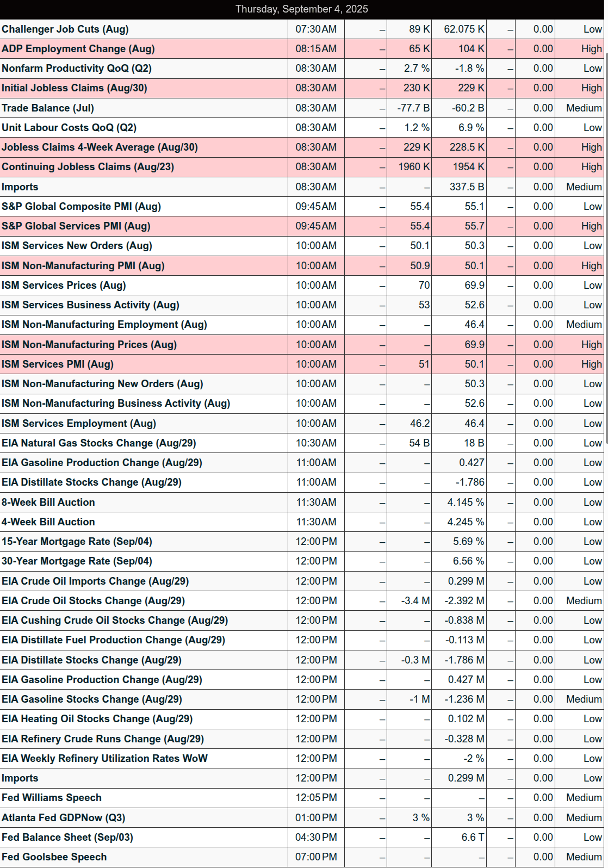Viewport: 608px width, 868px height.
Task: Select the 10:30AM time cell
Action: point(316,443)
